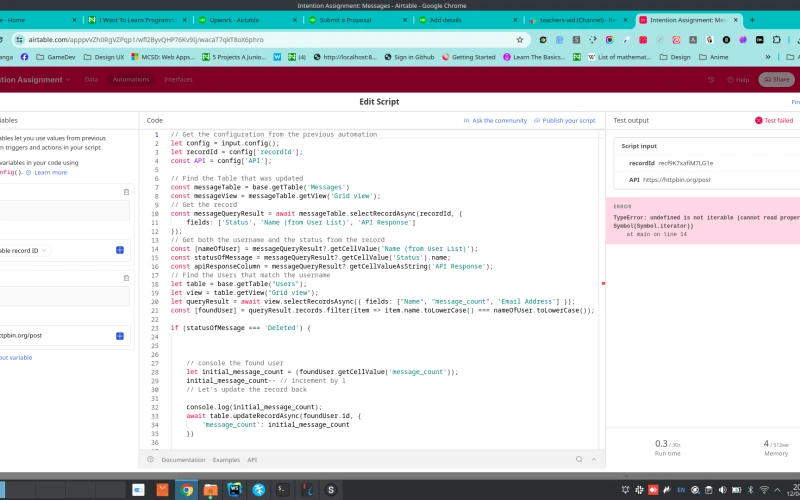Open the Anime bookmarks folder
Viewport: 800px width, 500px height.
[x=713, y=57]
